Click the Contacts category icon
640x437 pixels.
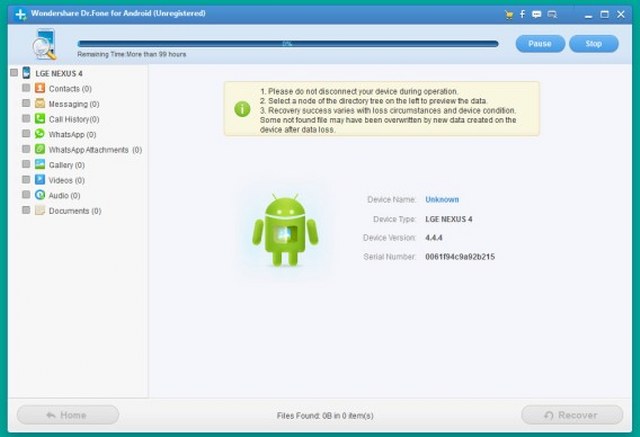coord(40,88)
